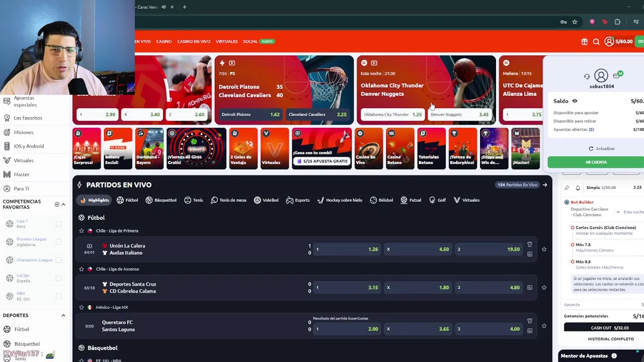Click the Actualizar refresh button
The height and width of the screenshot is (362, 644).
602,149
